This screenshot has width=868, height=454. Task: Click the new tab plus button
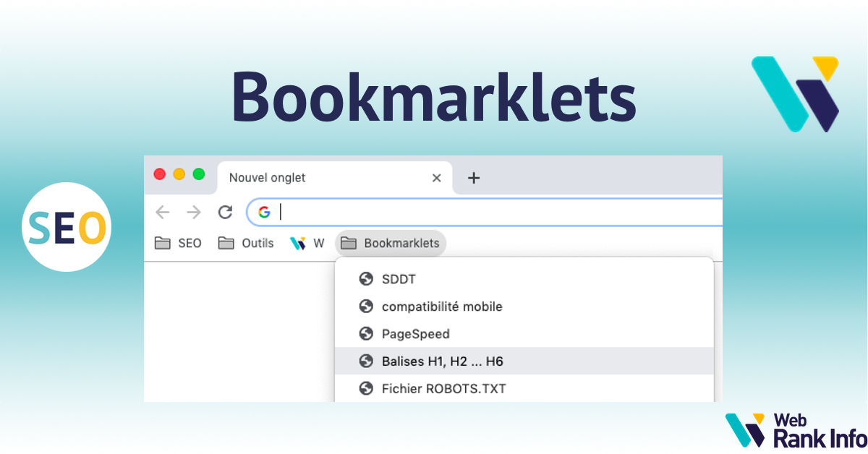pos(474,177)
